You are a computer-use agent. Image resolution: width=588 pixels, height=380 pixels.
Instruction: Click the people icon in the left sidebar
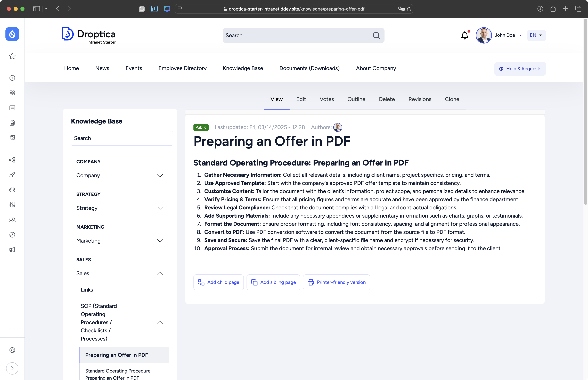(x=12, y=220)
